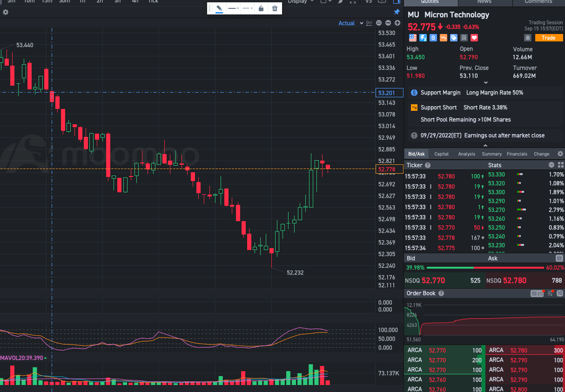
Task: Open the line style dropdown
Action: [248, 8]
